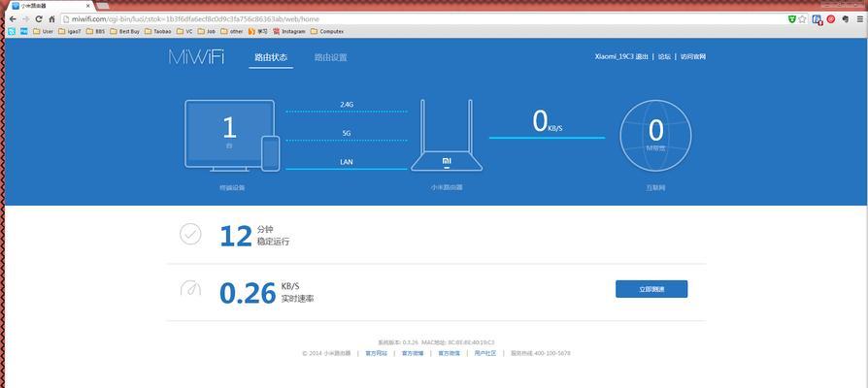Click the 小米路由器 caption under the router
The width and height of the screenshot is (868, 388).
point(447,188)
